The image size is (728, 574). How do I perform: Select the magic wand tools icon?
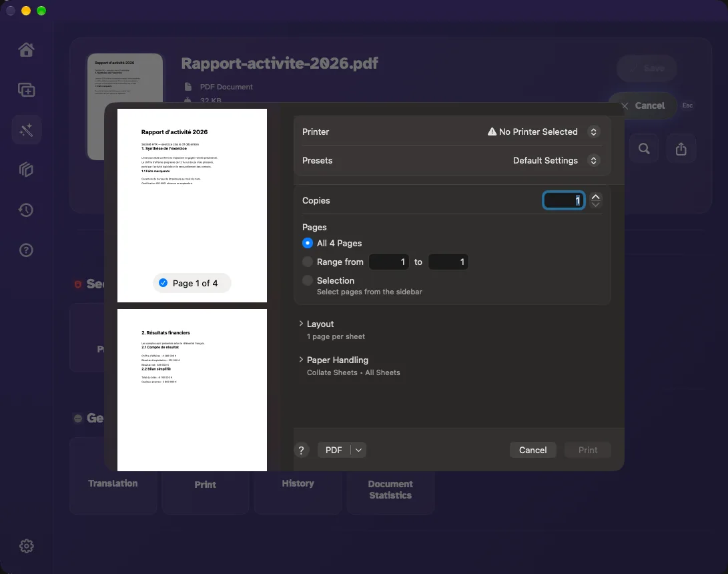(26, 129)
